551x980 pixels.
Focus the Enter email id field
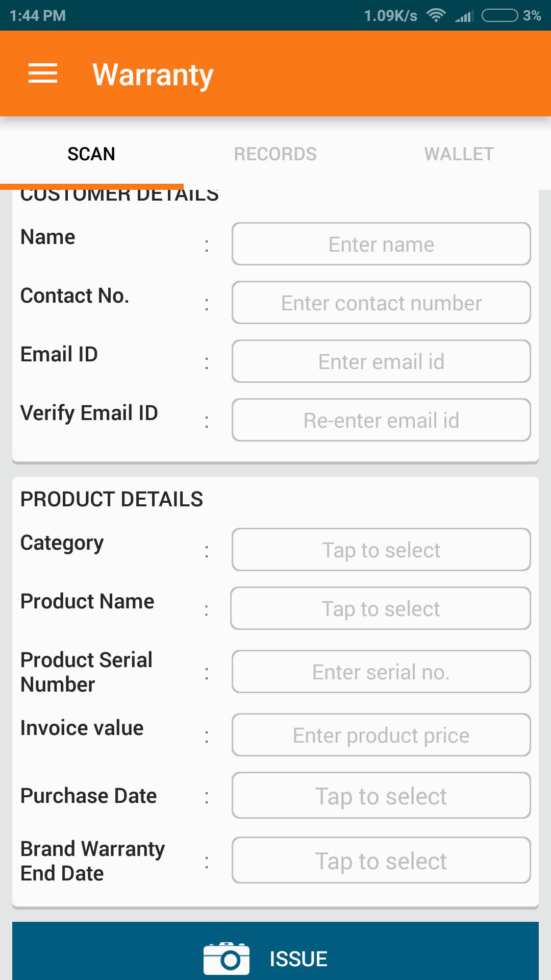pos(381,361)
